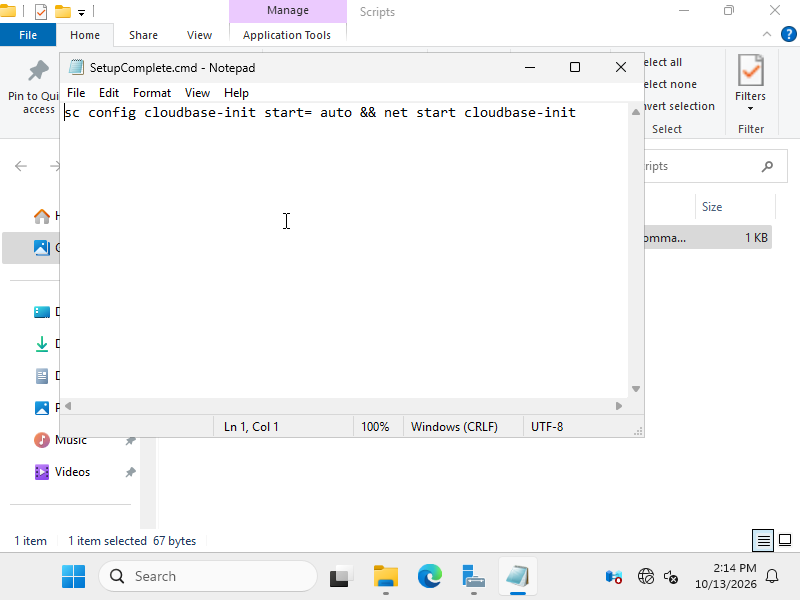
Task: Click Notepad horizontal scrollbar right arrow
Action: point(619,406)
